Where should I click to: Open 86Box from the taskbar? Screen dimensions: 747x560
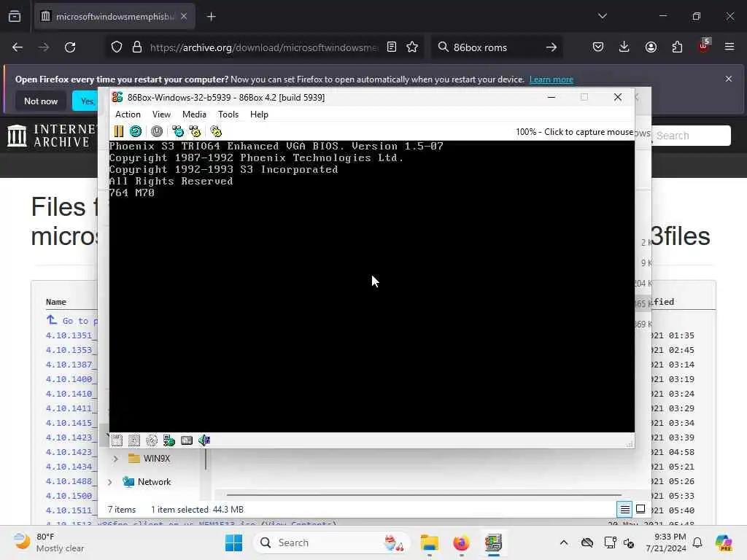pyautogui.click(x=494, y=542)
